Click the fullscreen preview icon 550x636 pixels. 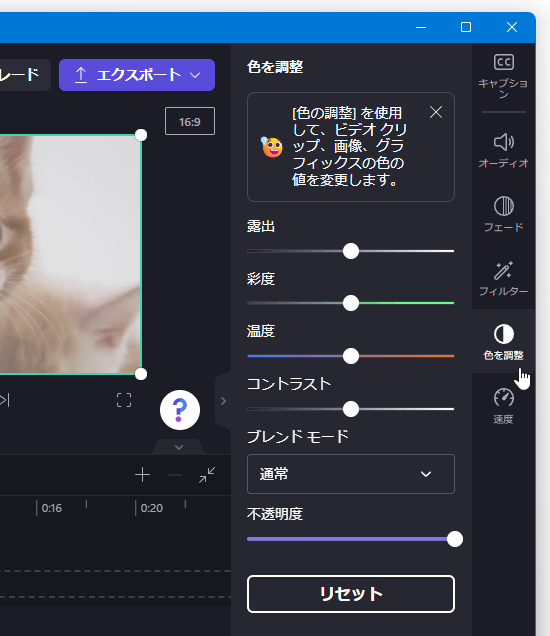coord(124,400)
